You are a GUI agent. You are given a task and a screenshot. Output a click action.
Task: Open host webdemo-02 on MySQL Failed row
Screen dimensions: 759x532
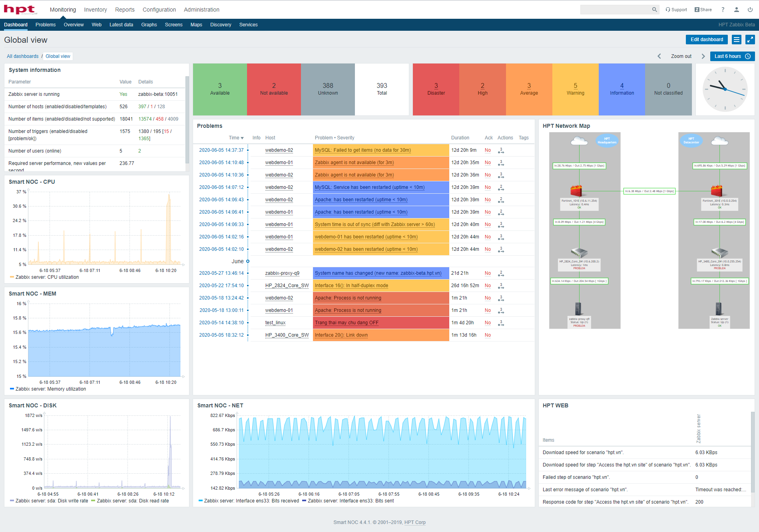coord(279,150)
